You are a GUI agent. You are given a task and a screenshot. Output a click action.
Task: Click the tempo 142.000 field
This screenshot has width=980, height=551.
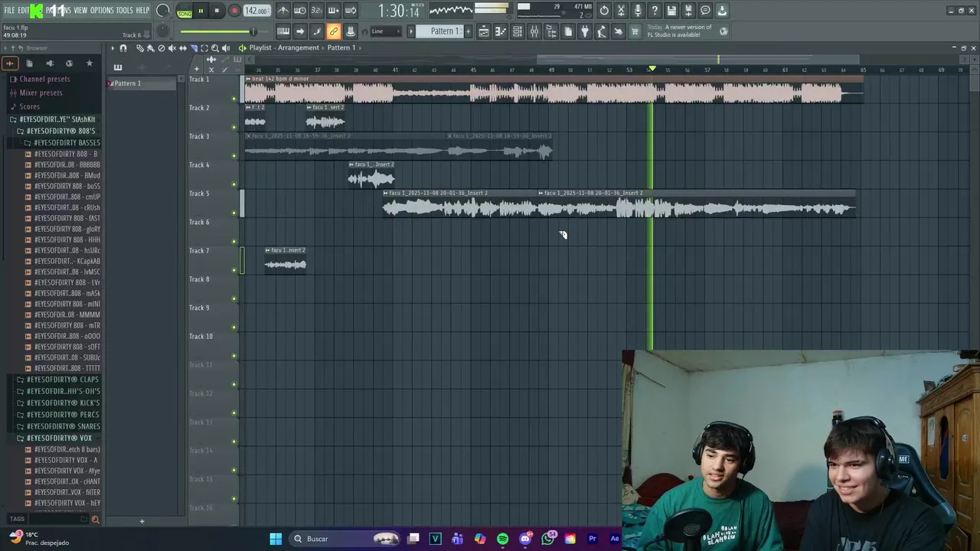(256, 11)
